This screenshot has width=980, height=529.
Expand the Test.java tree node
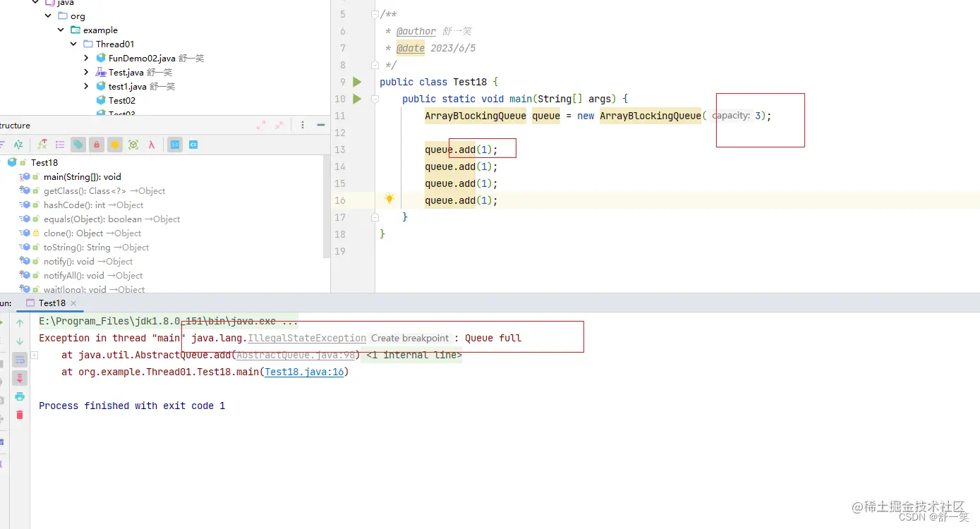(86, 72)
